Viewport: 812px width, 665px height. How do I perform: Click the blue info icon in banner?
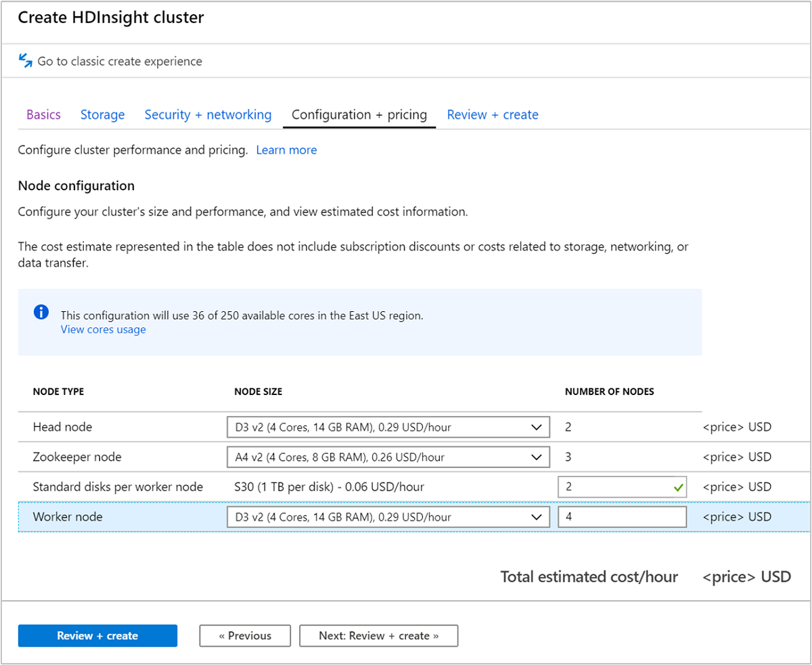click(x=41, y=312)
